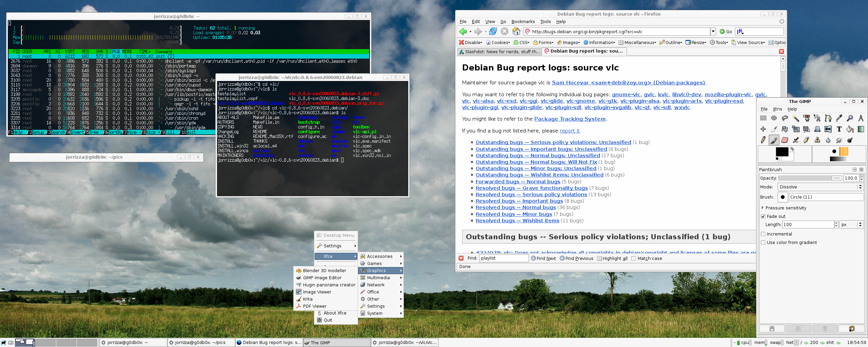
Task: Select the Fuzzy Select magic wand tool
Action: tap(796, 118)
